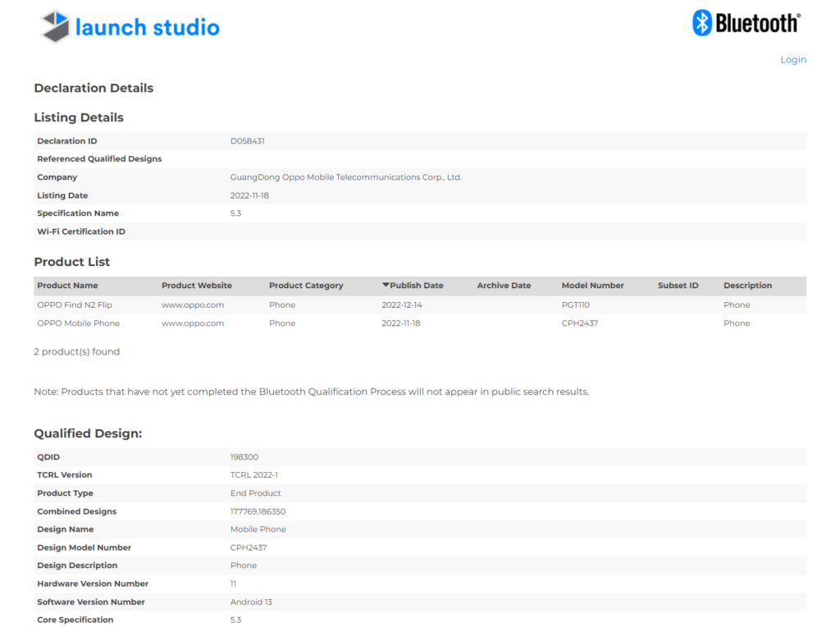840x627 pixels.
Task: Sort table by Product Category header
Action: coord(306,286)
